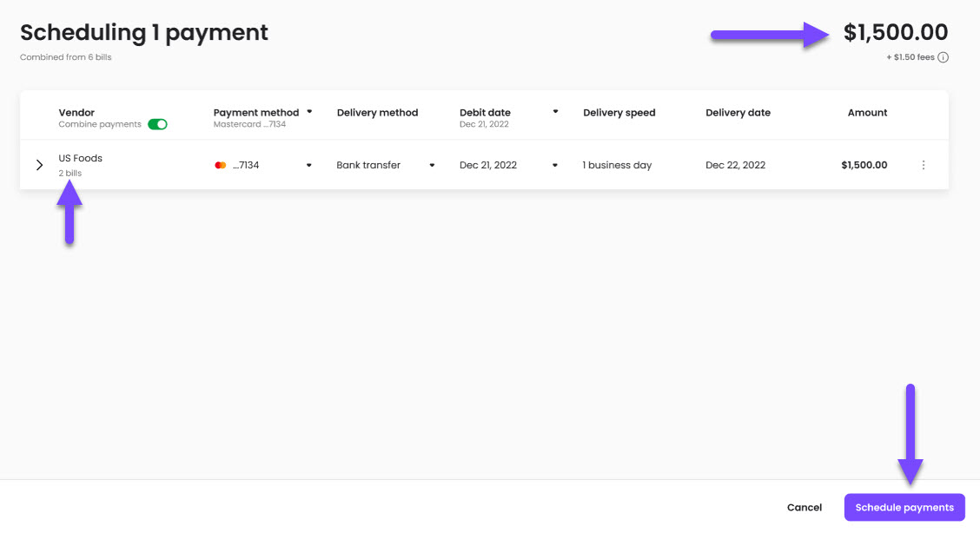Click the Combined from 6 bills subtitle

pos(66,56)
